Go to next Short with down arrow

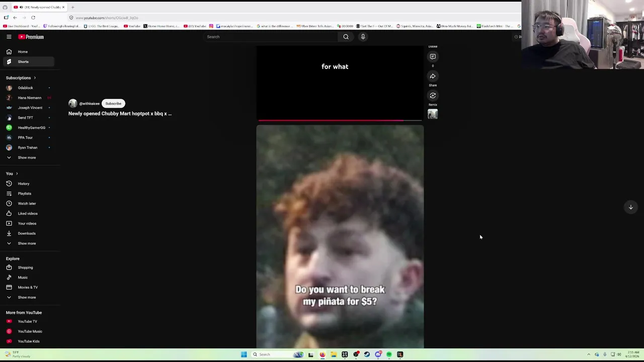(630, 207)
